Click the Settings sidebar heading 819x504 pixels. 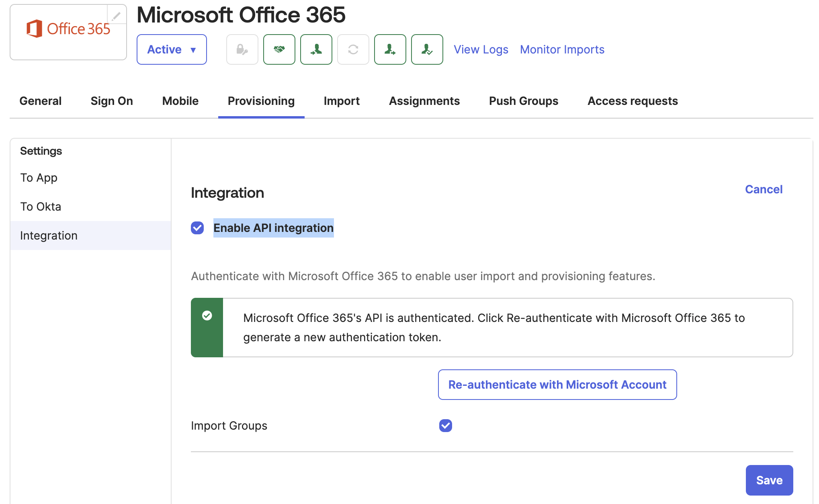pyautogui.click(x=41, y=151)
